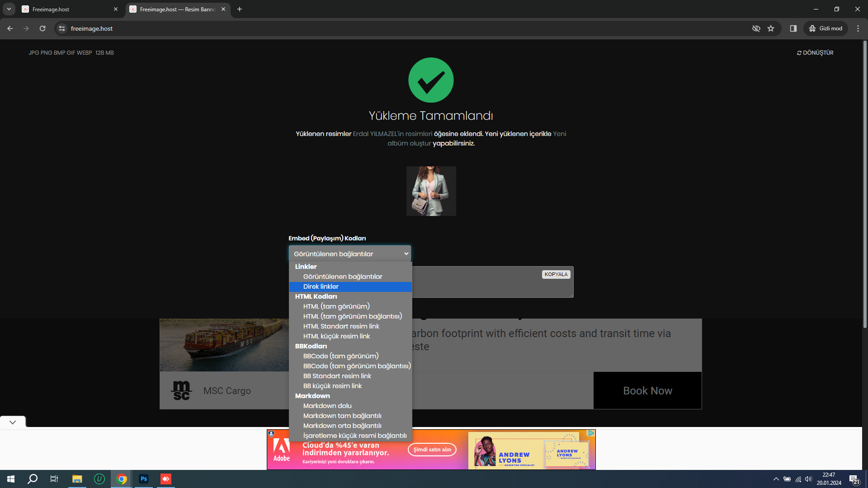Click the DÖNÜŞTÜR button
This screenshot has width=868, height=488.
pos(815,53)
